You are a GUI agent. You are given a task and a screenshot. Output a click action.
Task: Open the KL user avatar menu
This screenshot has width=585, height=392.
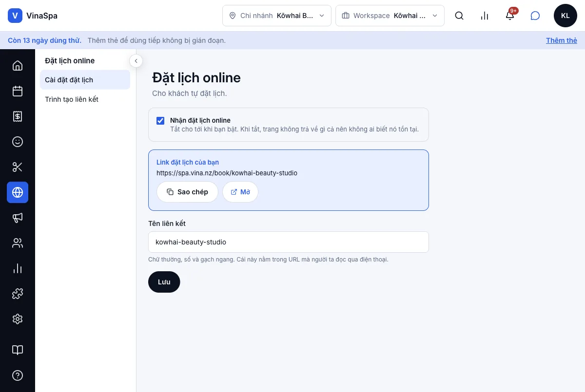(x=565, y=16)
